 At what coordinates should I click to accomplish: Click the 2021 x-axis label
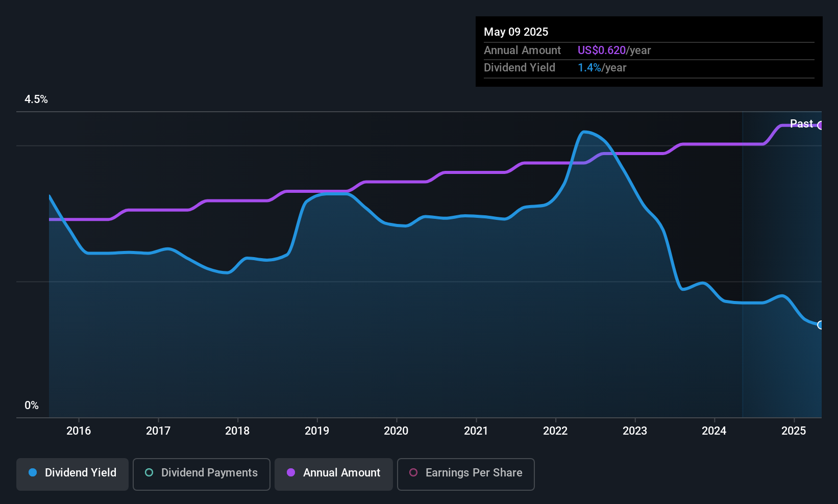476,431
